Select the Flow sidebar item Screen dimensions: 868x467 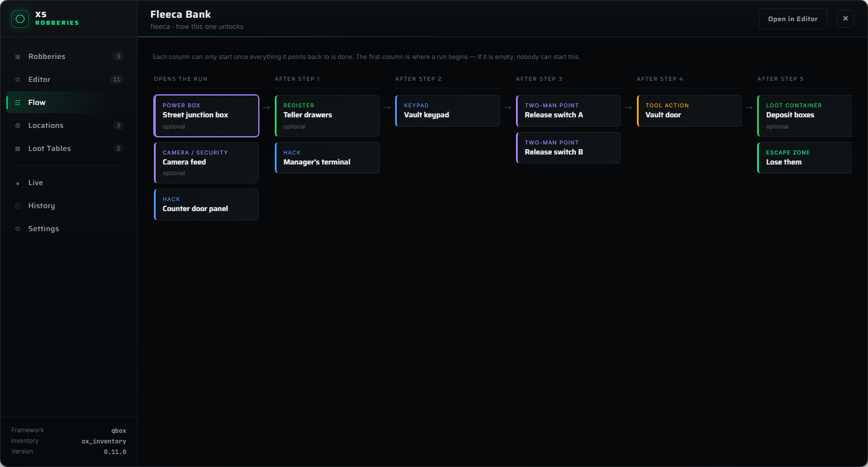tap(68, 103)
